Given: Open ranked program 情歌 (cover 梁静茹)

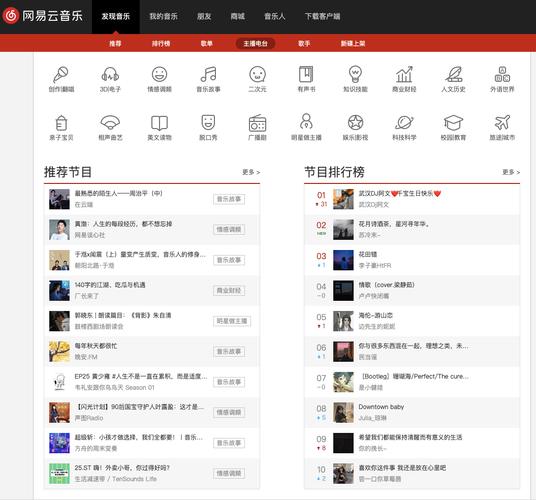Looking at the screenshot, I should [386, 285].
